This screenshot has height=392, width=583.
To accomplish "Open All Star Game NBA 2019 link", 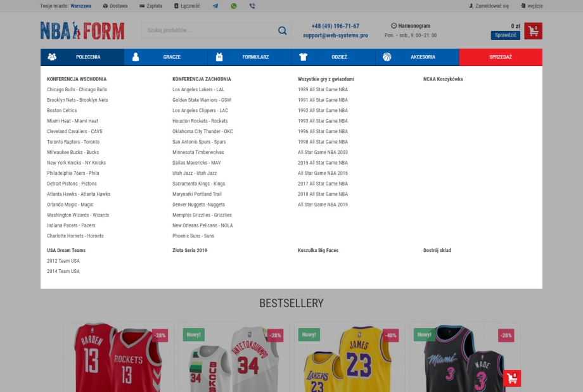I will click(x=323, y=205).
